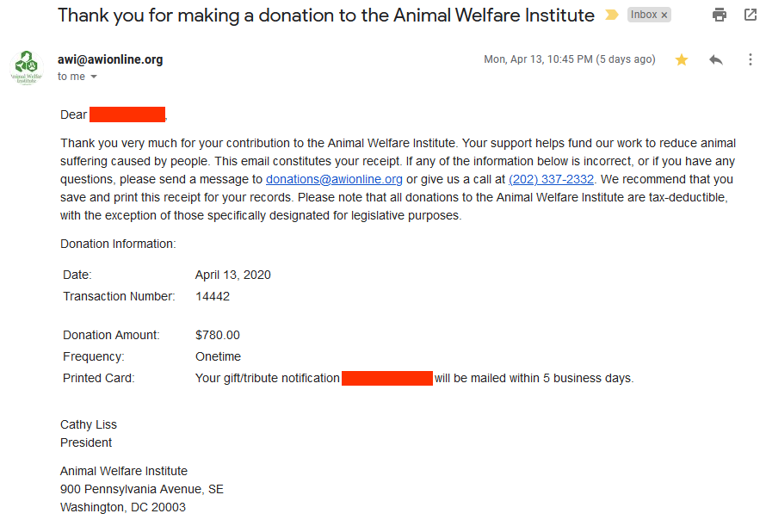Remove the Inbox label with its x
Viewport: 766px width, 532px height.
point(664,15)
